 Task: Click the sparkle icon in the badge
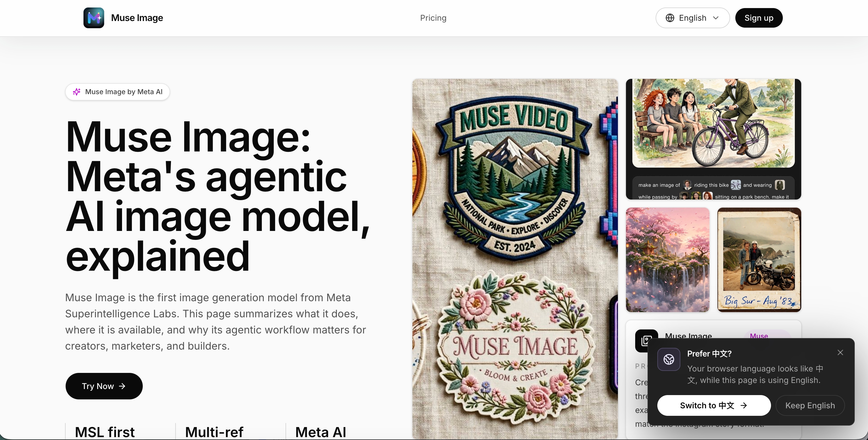coord(77,92)
